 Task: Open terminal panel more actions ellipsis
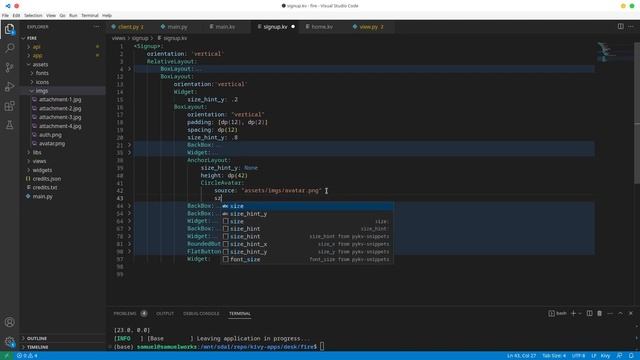point(610,313)
